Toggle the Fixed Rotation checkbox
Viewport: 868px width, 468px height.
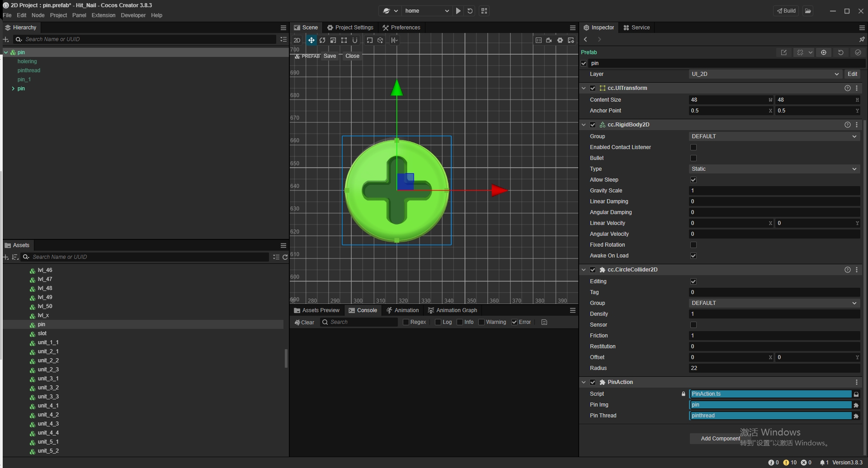tap(693, 245)
